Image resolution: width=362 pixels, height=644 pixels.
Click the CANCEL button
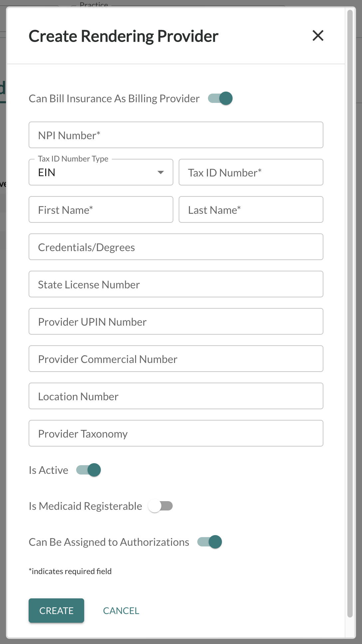[x=121, y=611]
